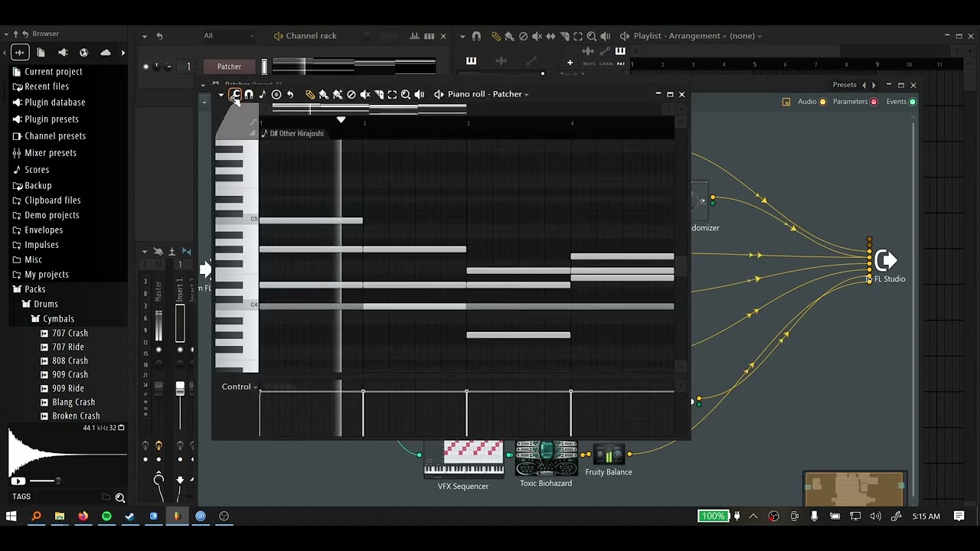Image resolution: width=980 pixels, height=551 pixels.
Task: Select the Mute tool in piano roll
Action: coord(365,94)
